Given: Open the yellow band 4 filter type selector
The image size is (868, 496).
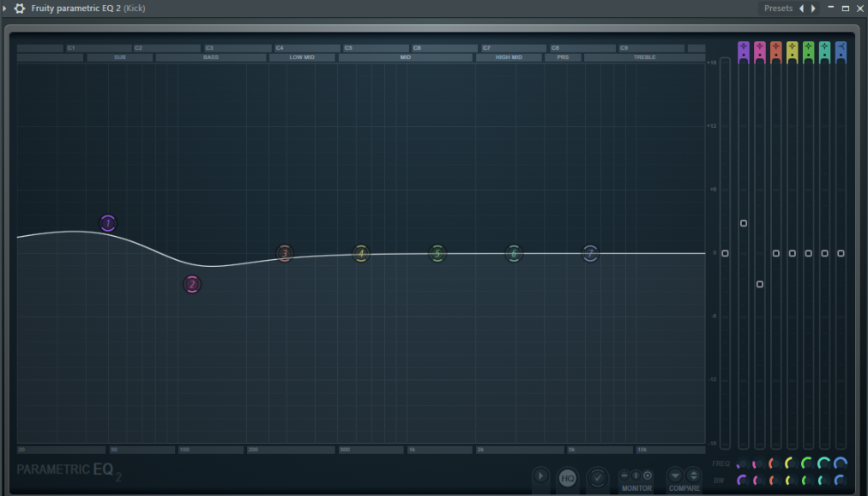Looking at the screenshot, I should [793, 51].
